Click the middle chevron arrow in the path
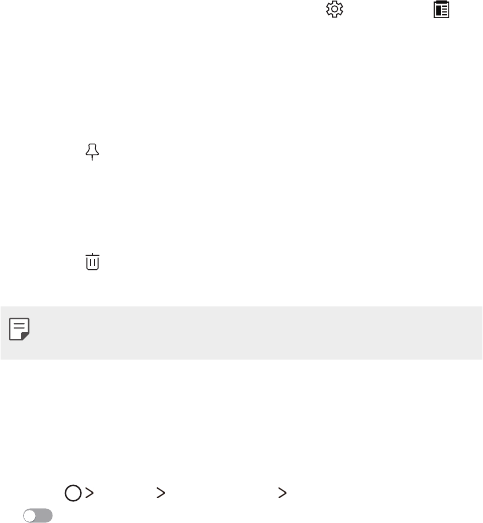The image size is (483, 523). [x=161, y=493]
